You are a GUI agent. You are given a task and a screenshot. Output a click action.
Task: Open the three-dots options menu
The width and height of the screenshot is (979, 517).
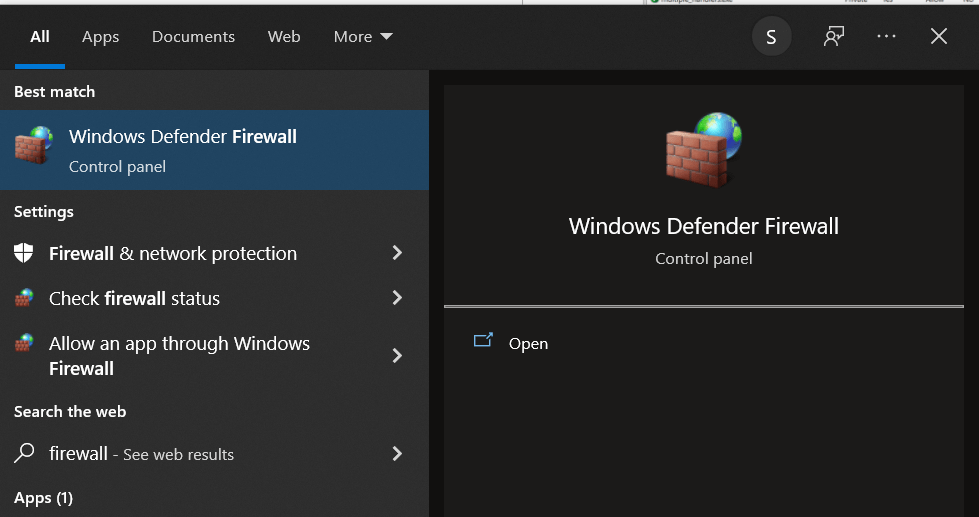coord(886,37)
